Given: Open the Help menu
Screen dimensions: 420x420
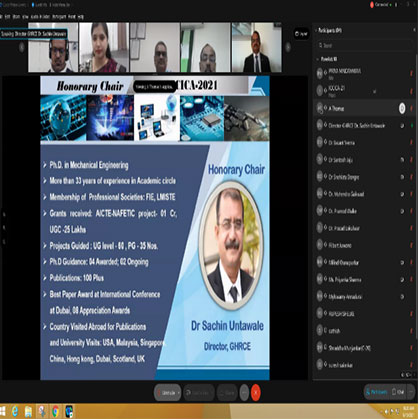Looking at the screenshot, I should coord(80,16).
